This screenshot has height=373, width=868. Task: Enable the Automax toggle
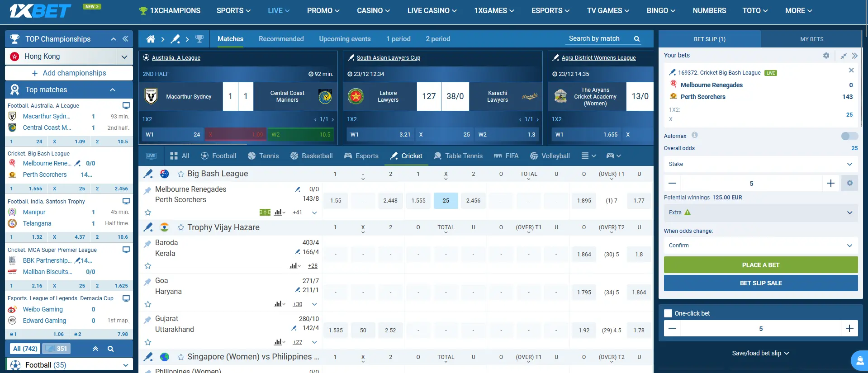pyautogui.click(x=849, y=136)
